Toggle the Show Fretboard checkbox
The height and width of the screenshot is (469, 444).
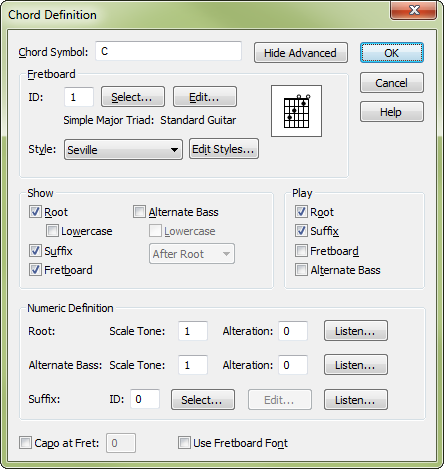pos(35,270)
